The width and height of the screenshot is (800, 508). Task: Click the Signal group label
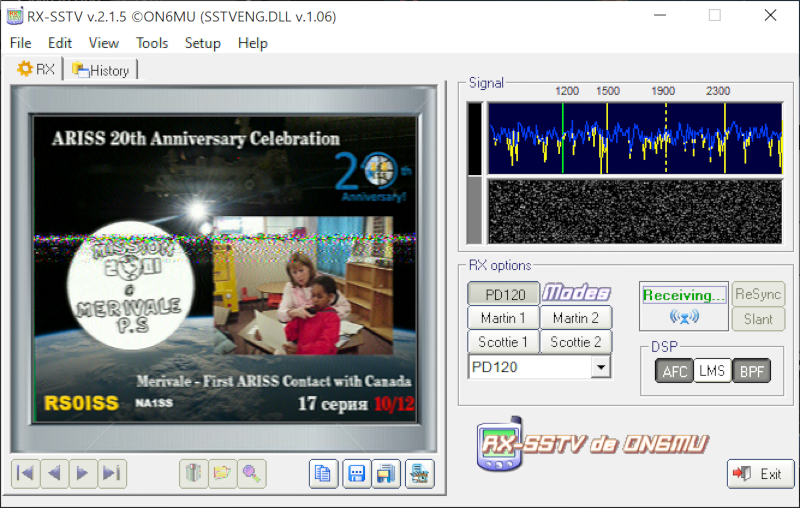(486, 83)
